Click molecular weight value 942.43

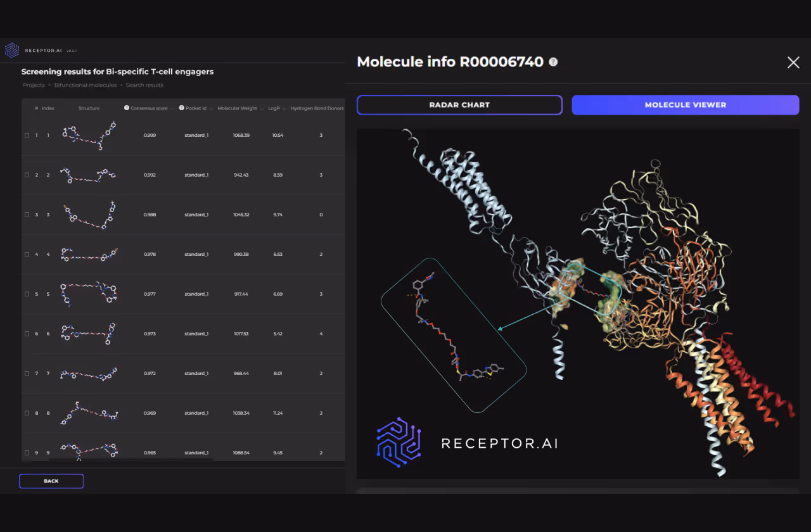pos(241,175)
